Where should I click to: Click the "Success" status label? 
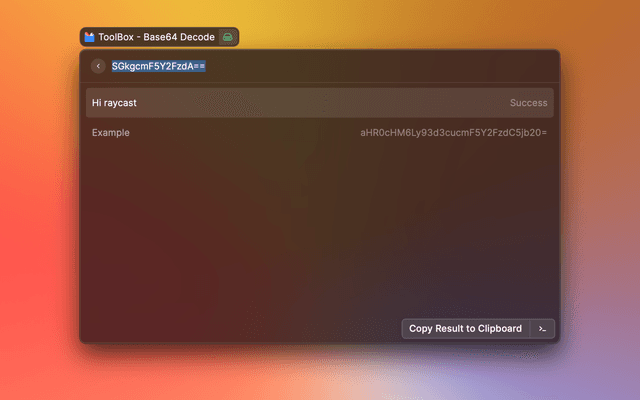tap(528, 102)
